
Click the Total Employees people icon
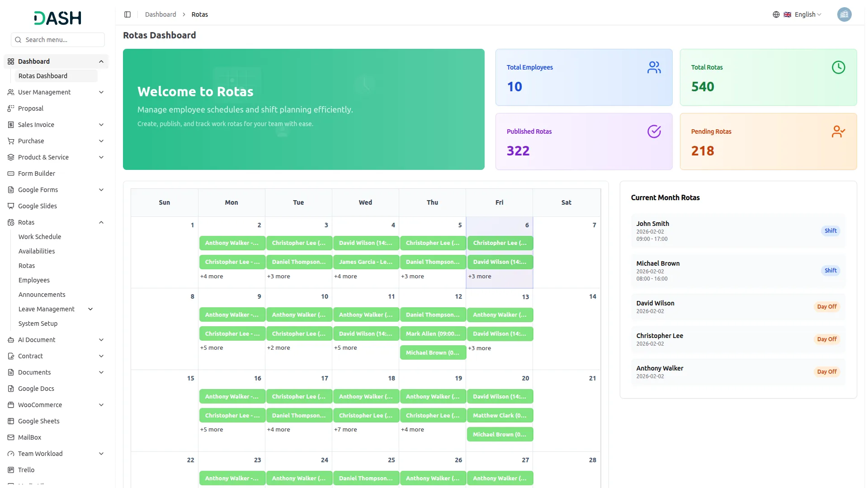[x=654, y=68]
